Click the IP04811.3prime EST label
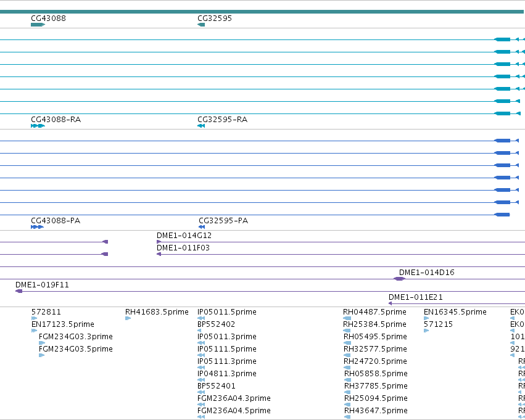The image size is (525, 420). pyautogui.click(x=227, y=374)
